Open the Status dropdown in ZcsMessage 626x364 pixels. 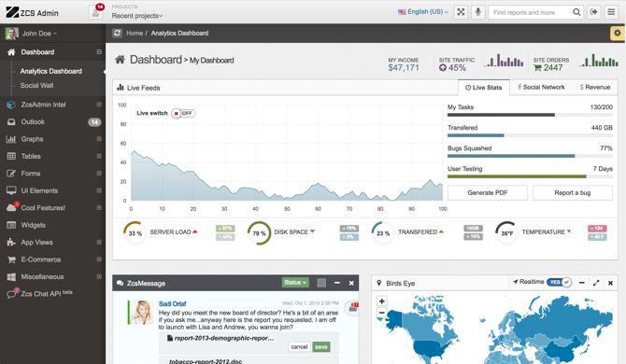295,282
